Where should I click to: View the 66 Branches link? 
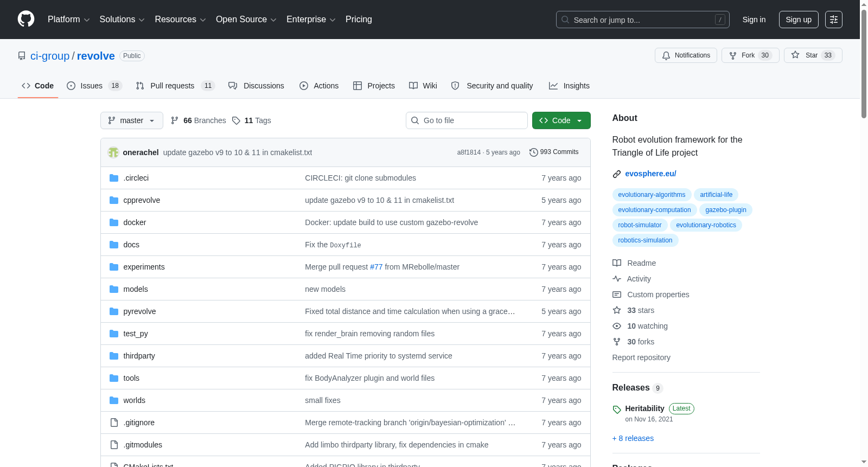(x=199, y=120)
